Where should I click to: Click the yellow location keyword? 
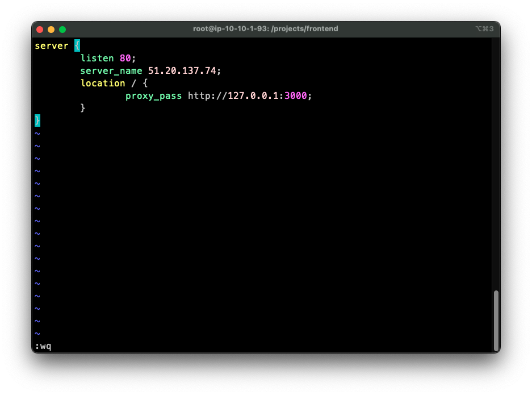103,83
